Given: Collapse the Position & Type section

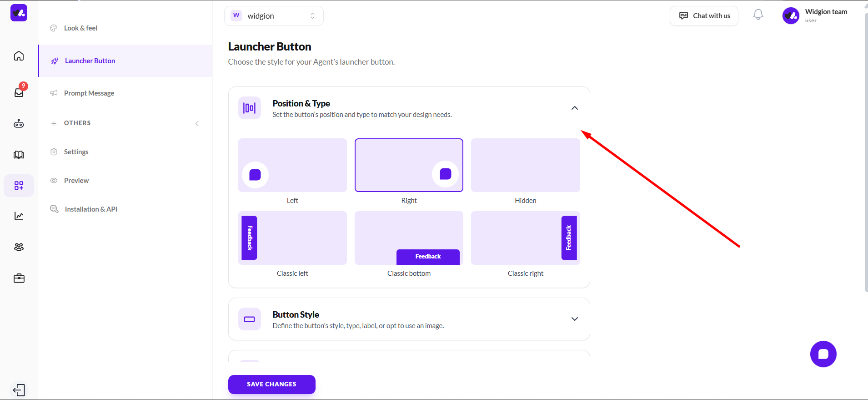Looking at the screenshot, I should point(575,108).
